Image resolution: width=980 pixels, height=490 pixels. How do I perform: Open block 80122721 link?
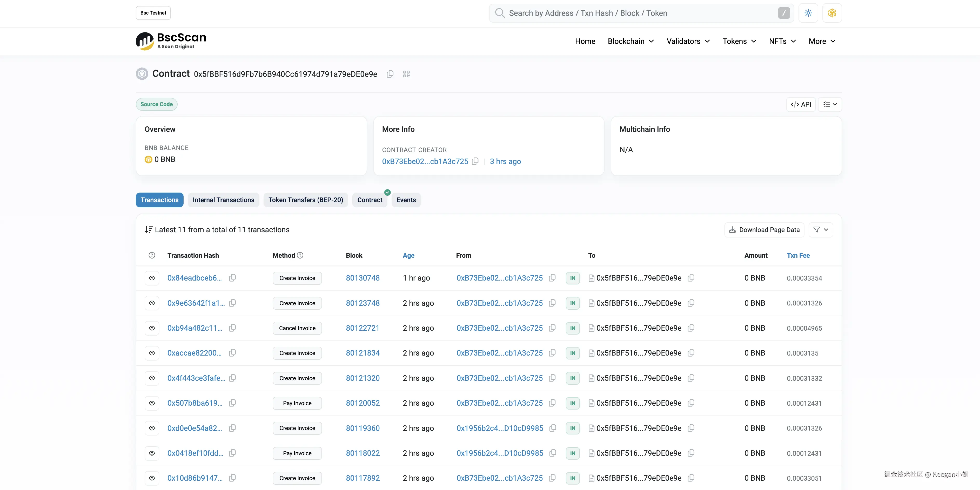[363, 328]
